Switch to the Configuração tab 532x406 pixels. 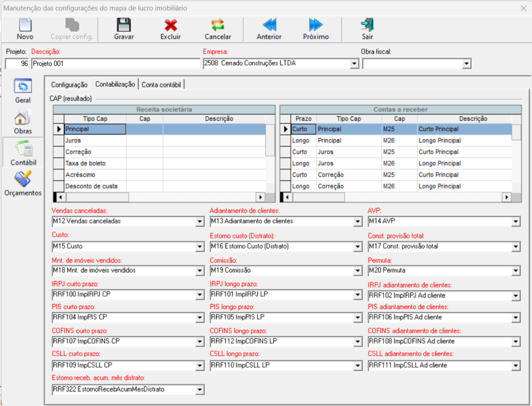(69, 84)
